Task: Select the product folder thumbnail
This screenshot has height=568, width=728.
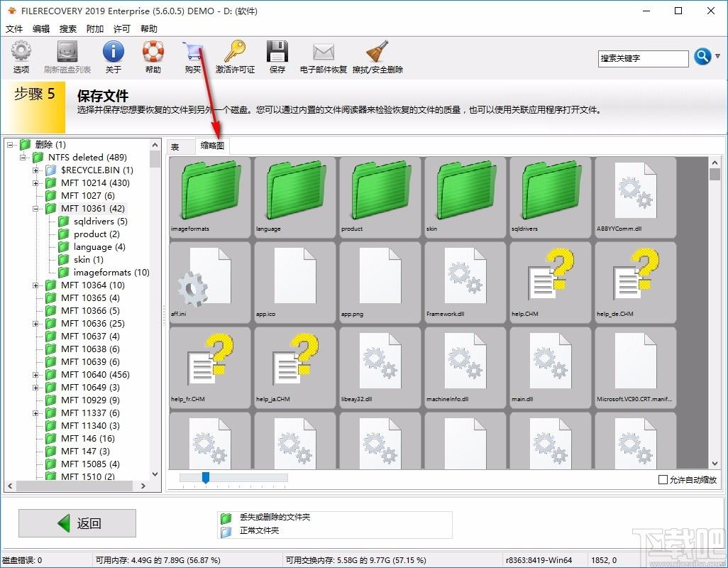Action: point(380,197)
